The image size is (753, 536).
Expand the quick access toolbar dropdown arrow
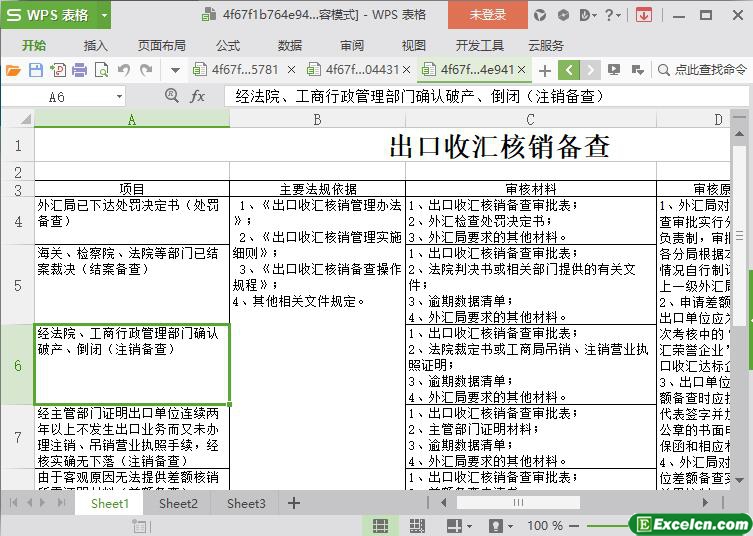click(175, 70)
